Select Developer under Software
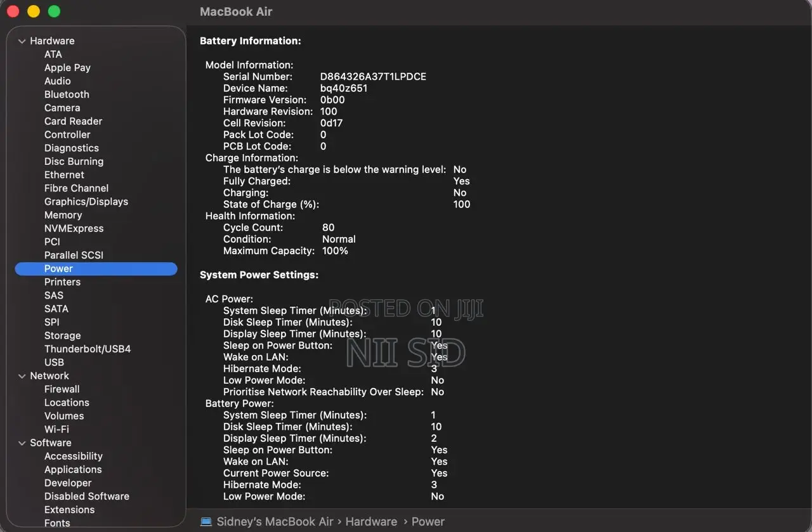This screenshot has height=532, width=812. 68,483
